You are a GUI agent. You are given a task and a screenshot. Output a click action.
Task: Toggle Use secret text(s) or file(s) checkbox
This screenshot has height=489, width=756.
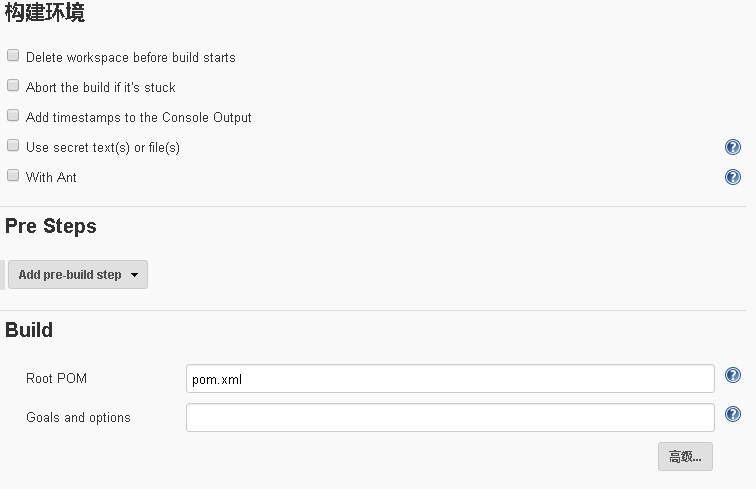[13, 145]
